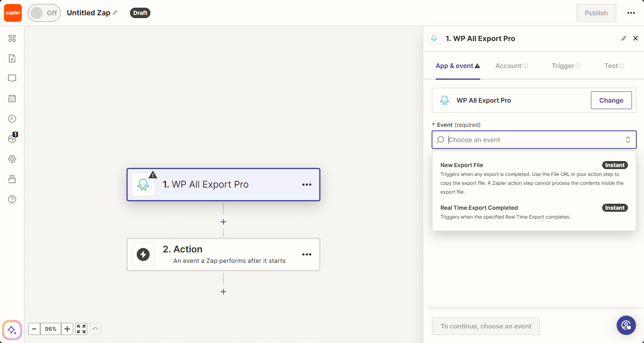This screenshot has height=343, width=644.
Task: Toggle the Zap On/Off switch
Action: (44, 13)
